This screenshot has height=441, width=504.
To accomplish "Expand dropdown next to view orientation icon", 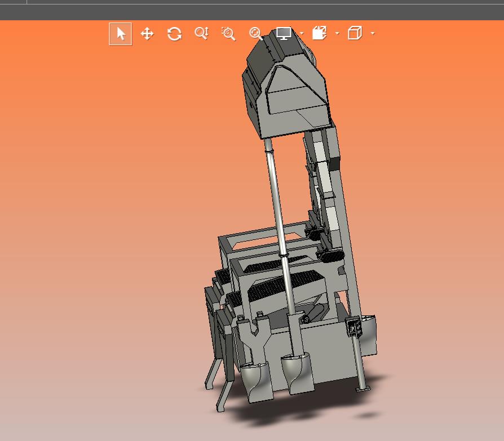I will click(337, 34).
